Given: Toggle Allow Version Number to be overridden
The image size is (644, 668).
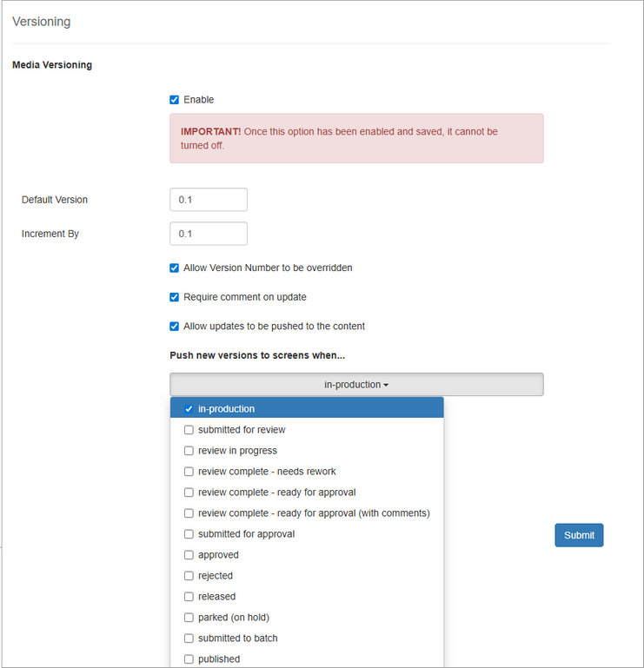Looking at the screenshot, I should pyautogui.click(x=175, y=268).
